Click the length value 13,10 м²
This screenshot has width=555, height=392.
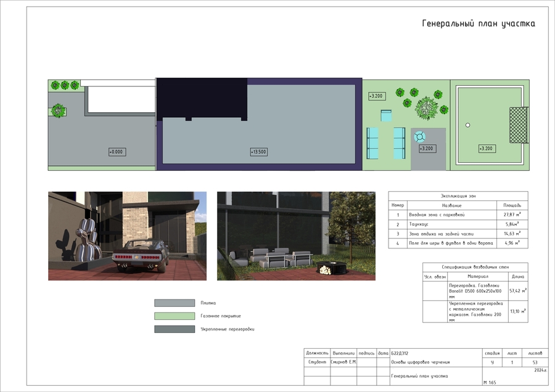518,311
